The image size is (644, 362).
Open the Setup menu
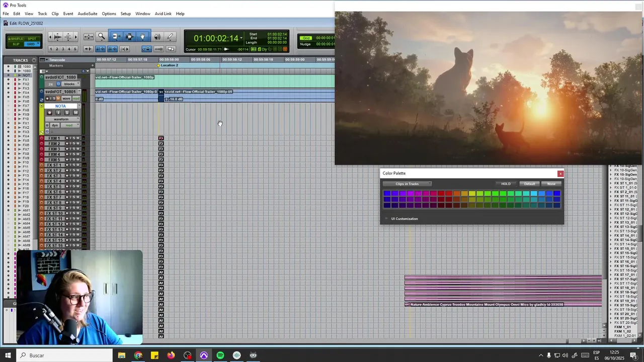tap(125, 14)
